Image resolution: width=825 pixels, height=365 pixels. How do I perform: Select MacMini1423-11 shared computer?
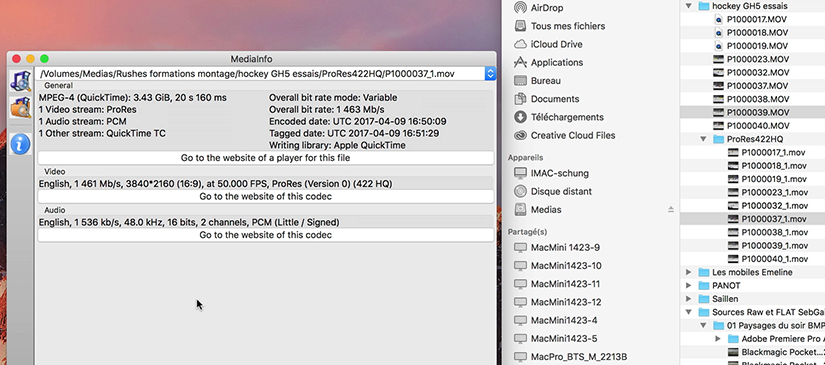coord(566,284)
